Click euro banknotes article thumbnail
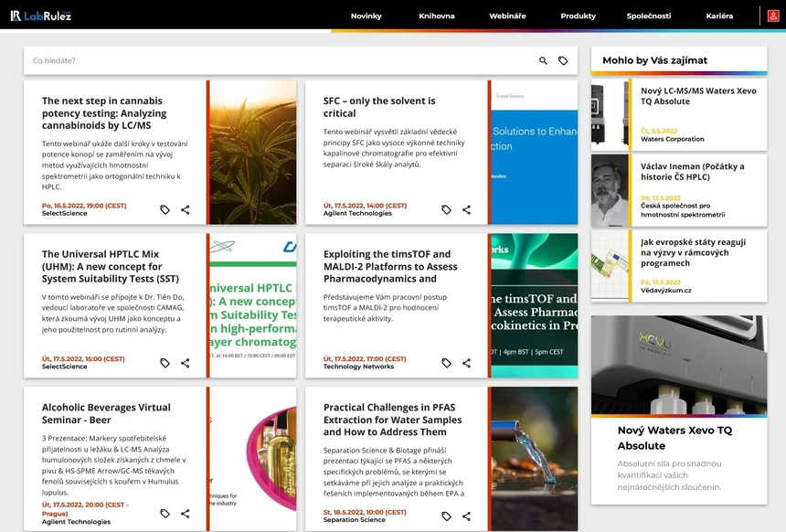Image resolution: width=786 pixels, height=532 pixels. pyautogui.click(x=610, y=266)
